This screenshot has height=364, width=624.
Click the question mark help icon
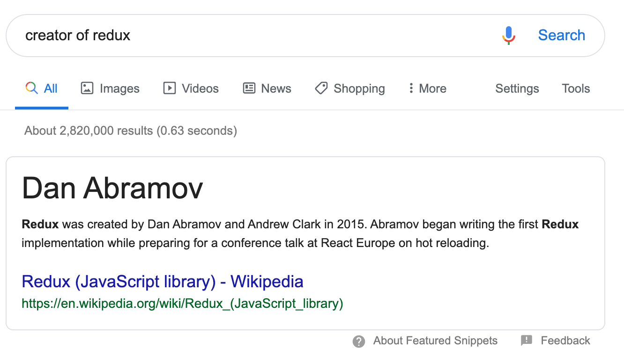point(359,342)
